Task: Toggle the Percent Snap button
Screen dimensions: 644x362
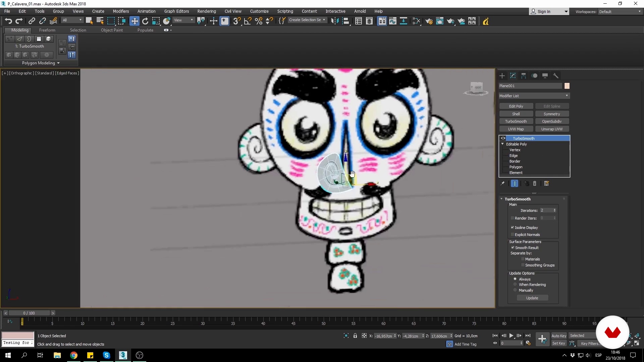Action: click(259, 21)
